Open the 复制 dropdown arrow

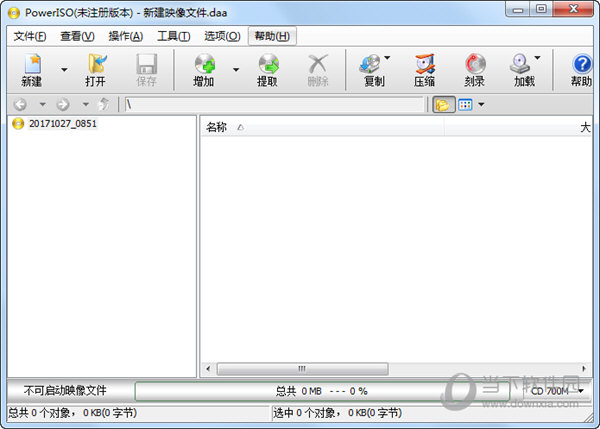[387, 58]
